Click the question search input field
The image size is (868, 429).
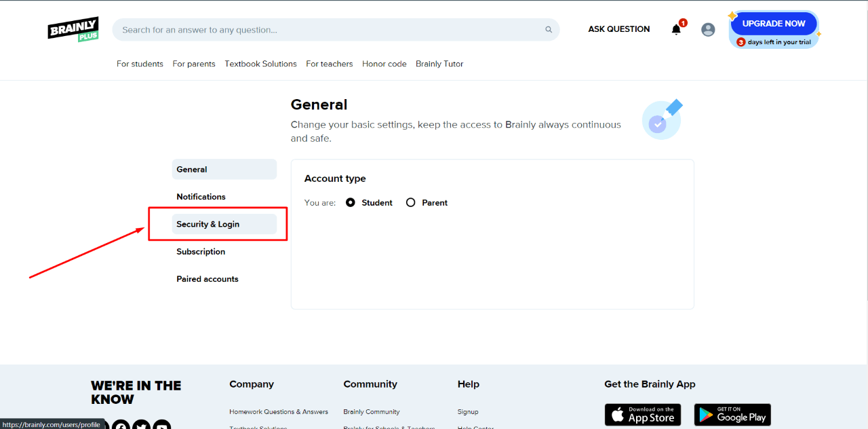coord(336,30)
